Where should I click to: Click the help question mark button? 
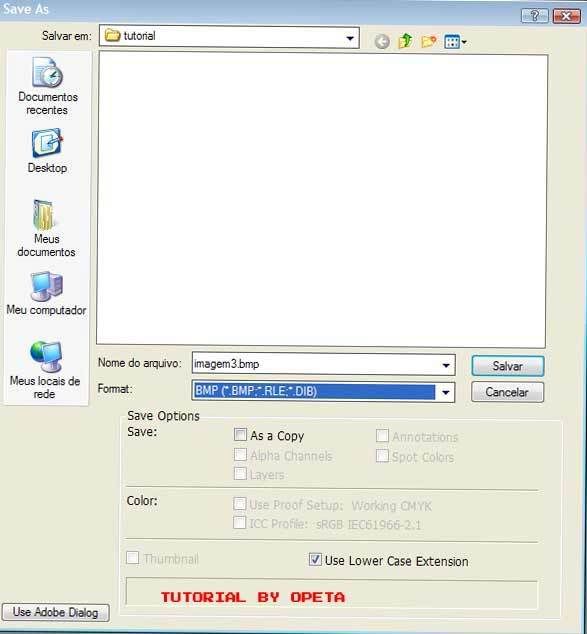(534, 16)
